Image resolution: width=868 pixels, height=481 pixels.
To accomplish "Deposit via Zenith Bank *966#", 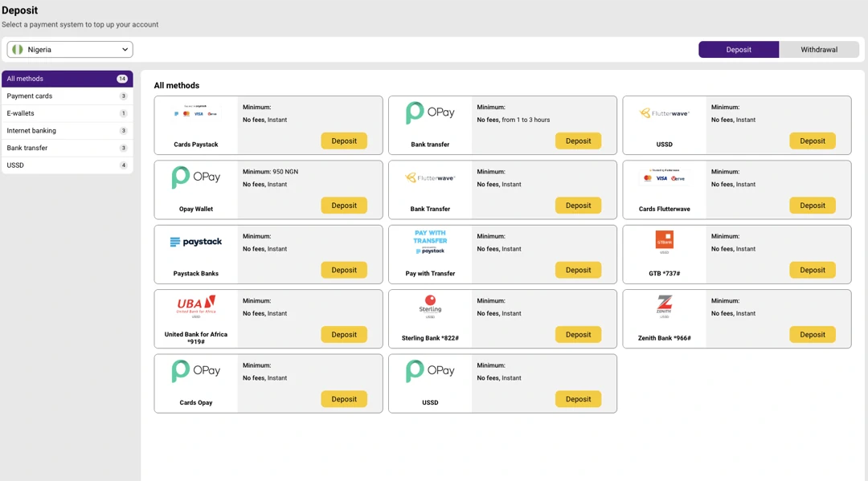I will (x=812, y=335).
